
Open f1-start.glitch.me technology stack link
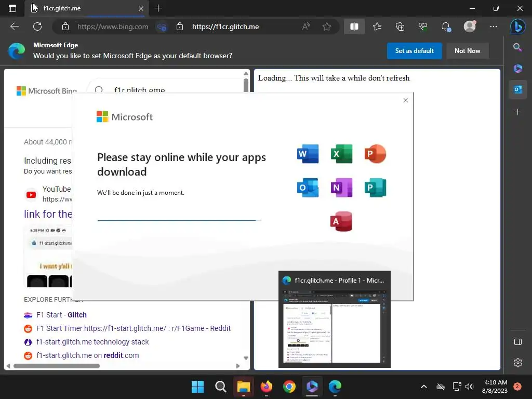(x=92, y=342)
